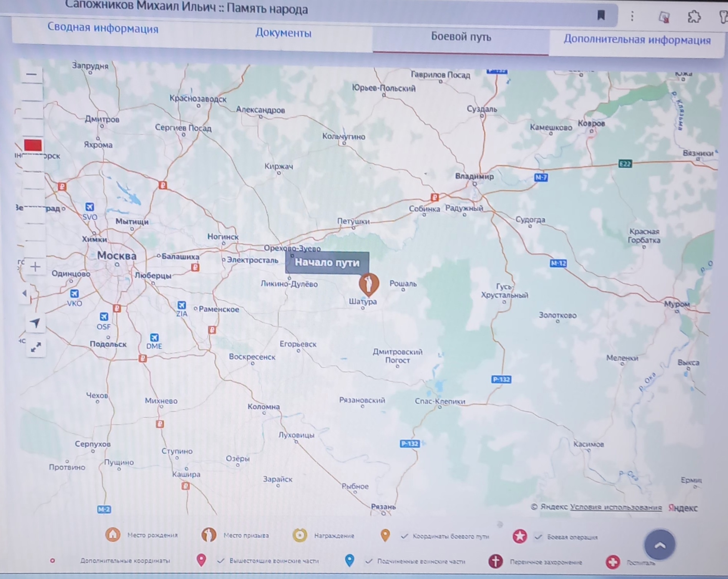
Task: Click the extension icon left of the puzzle
Action: click(x=664, y=17)
